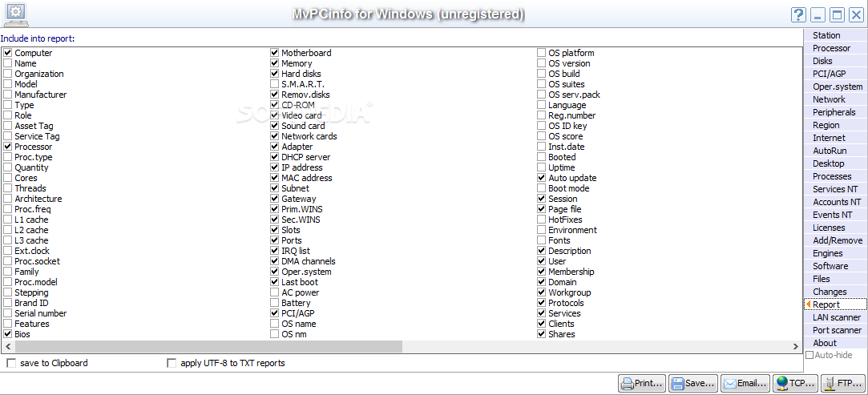868x395 pixels.
Task: Uncheck the Processor checkbox
Action: (x=8, y=147)
